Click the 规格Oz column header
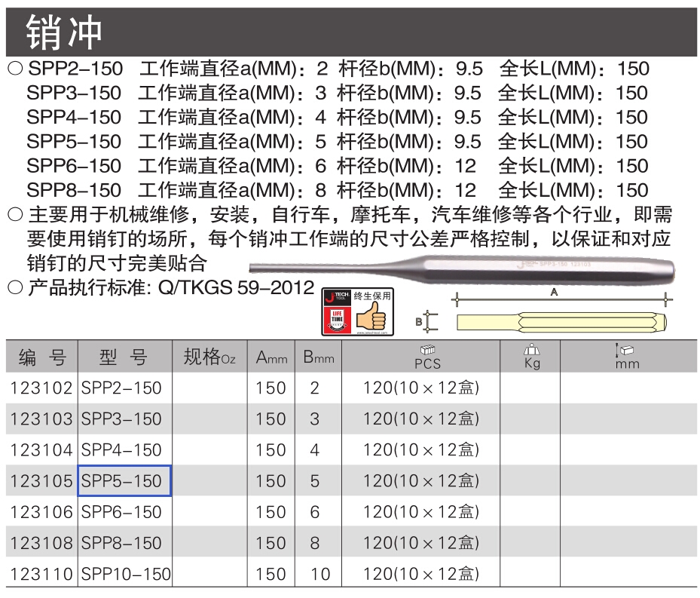Screen dimensions: 700x598 click(x=209, y=357)
